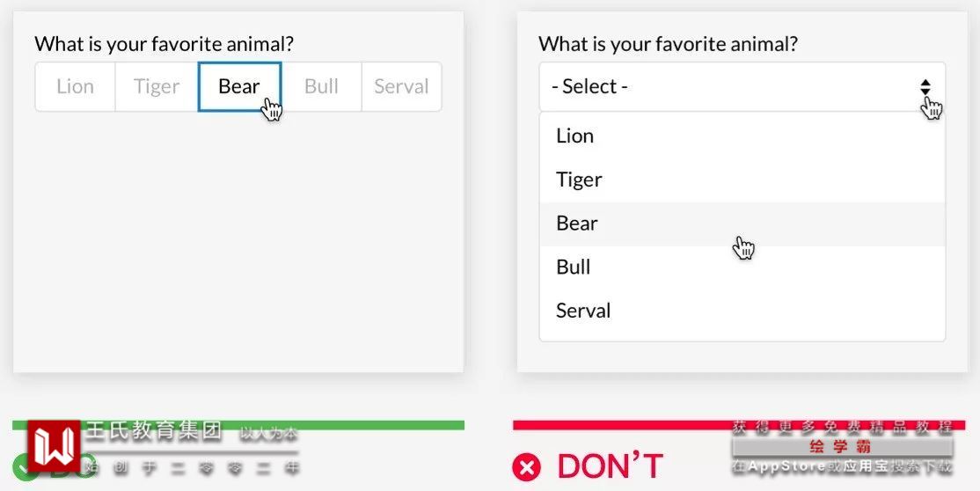
Task: Click the 王氏教育集团 watermark text
Action: (x=153, y=432)
